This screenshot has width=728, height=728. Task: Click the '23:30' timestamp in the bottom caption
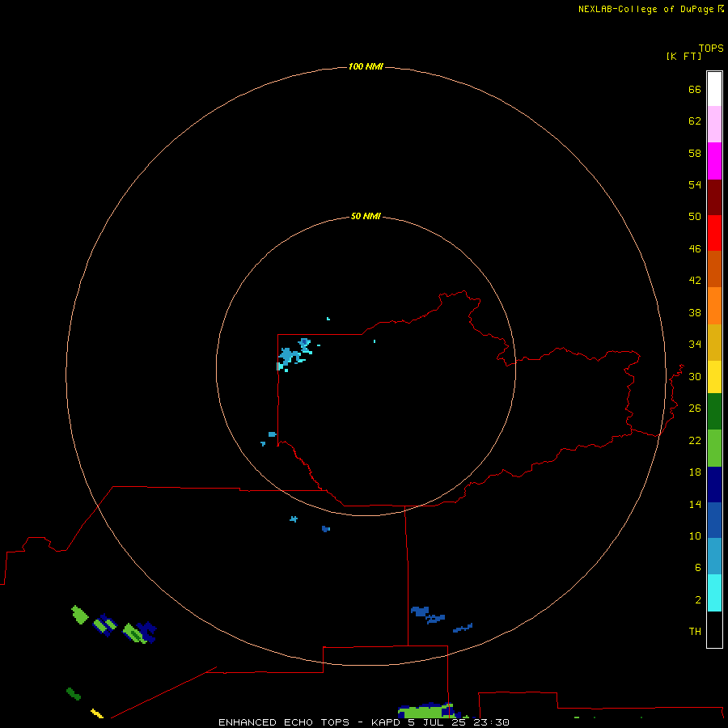click(491, 722)
